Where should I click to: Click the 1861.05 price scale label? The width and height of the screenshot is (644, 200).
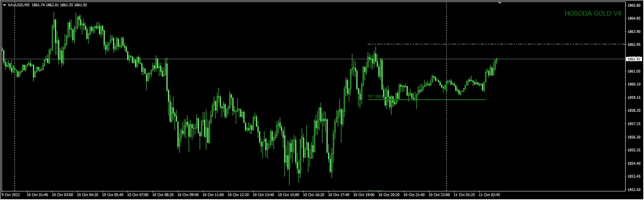point(634,71)
